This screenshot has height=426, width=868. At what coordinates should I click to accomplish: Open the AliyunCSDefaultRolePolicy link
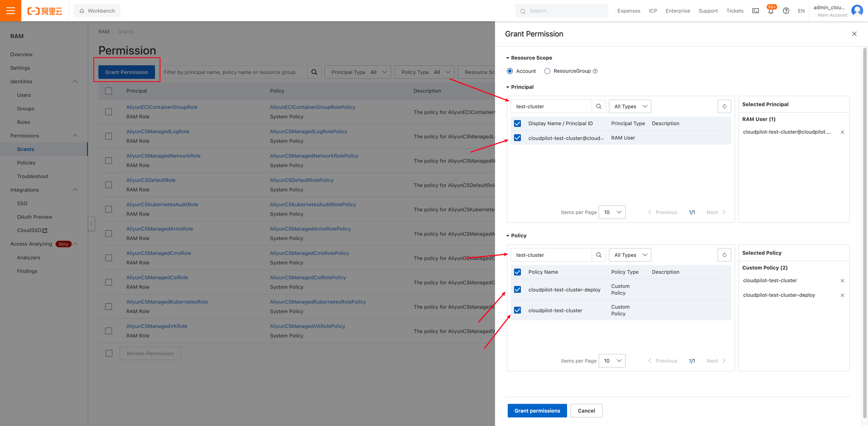pyautogui.click(x=302, y=180)
